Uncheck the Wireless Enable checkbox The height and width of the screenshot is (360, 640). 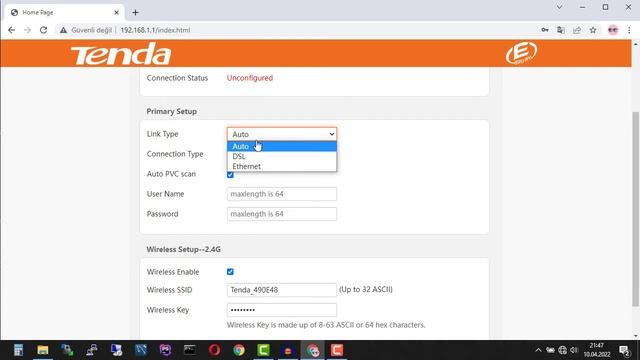pyautogui.click(x=230, y=272)
